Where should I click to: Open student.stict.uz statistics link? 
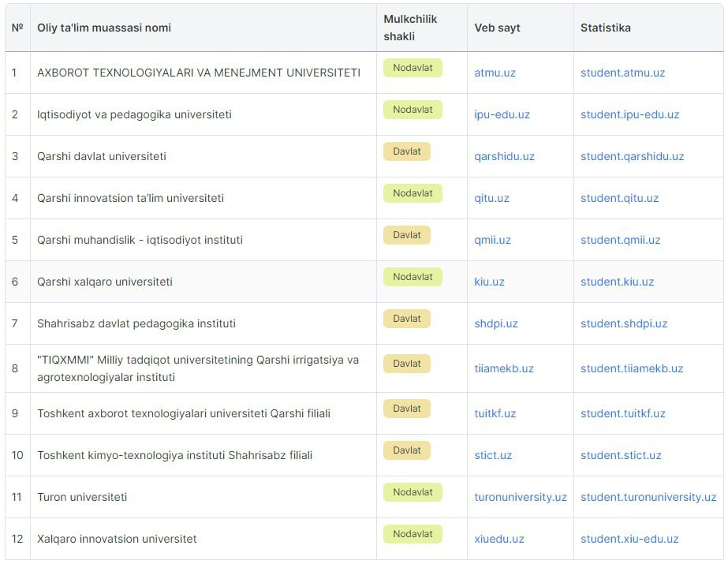coord(621,455)
